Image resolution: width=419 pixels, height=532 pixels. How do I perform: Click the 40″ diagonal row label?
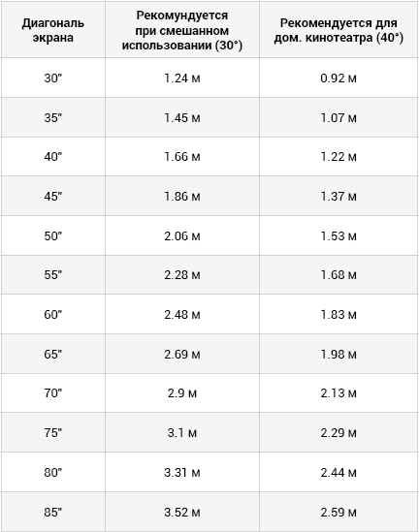click(53, 157)
